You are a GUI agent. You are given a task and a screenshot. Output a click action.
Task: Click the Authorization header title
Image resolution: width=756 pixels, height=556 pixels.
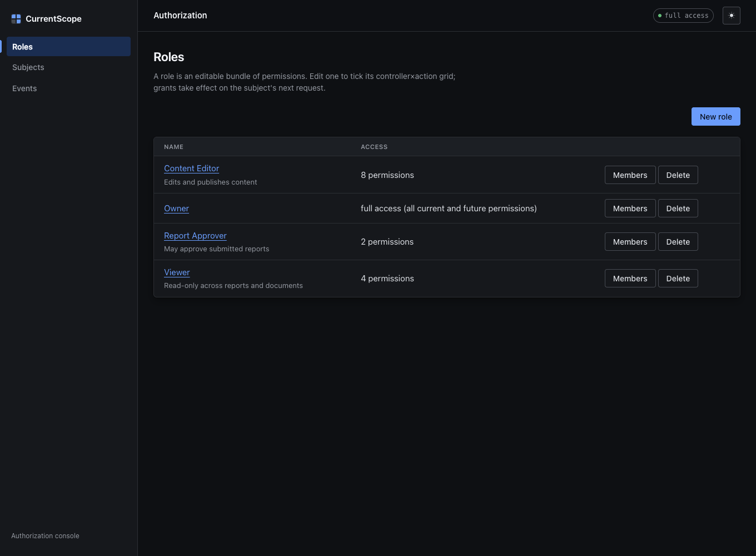180,16
